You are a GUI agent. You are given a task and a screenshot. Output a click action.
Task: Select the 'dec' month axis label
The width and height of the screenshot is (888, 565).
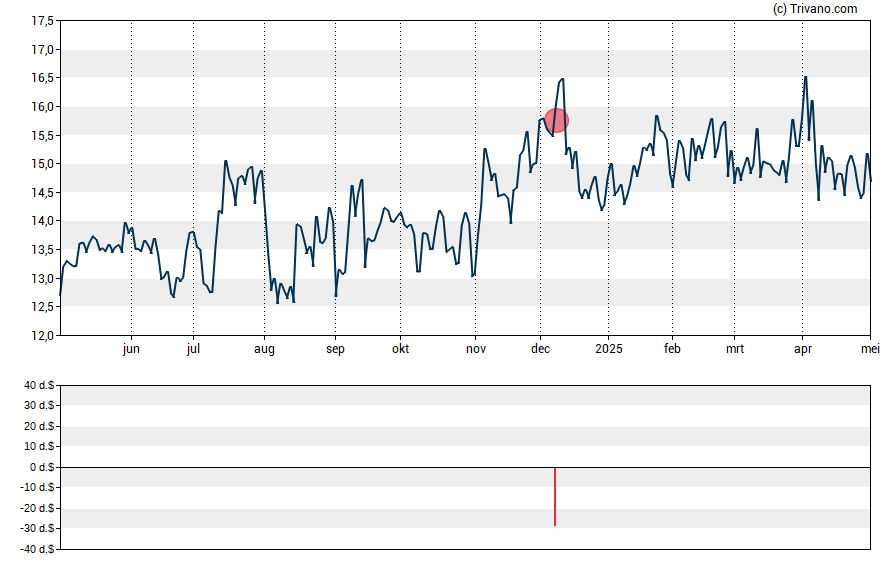(x=540, y=349)
